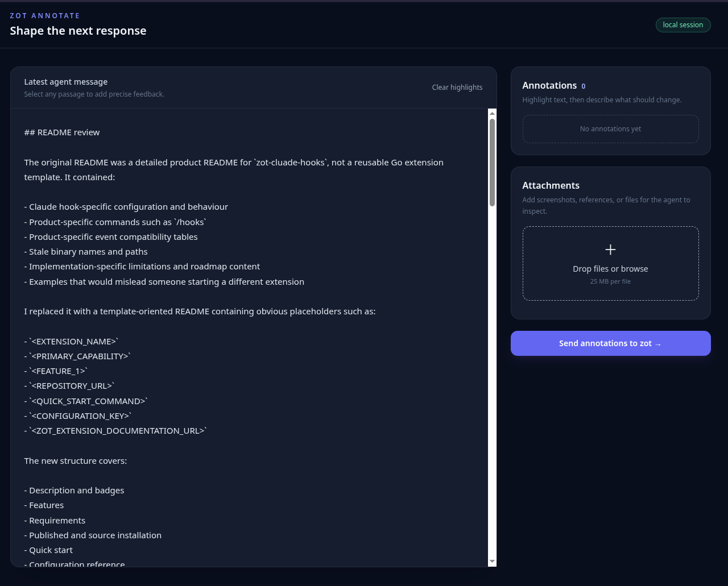
Task: Click the annotations count '0' badge
Action: 583,86
